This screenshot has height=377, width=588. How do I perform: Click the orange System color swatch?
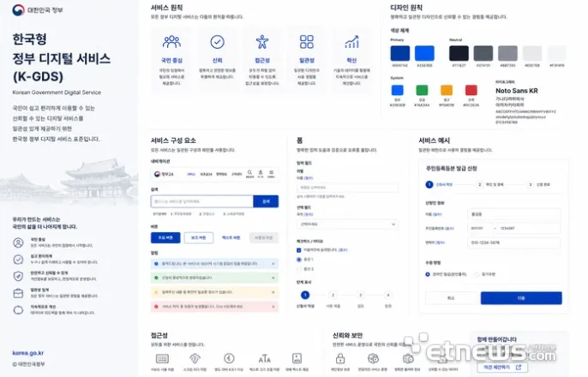pos(447,90)
